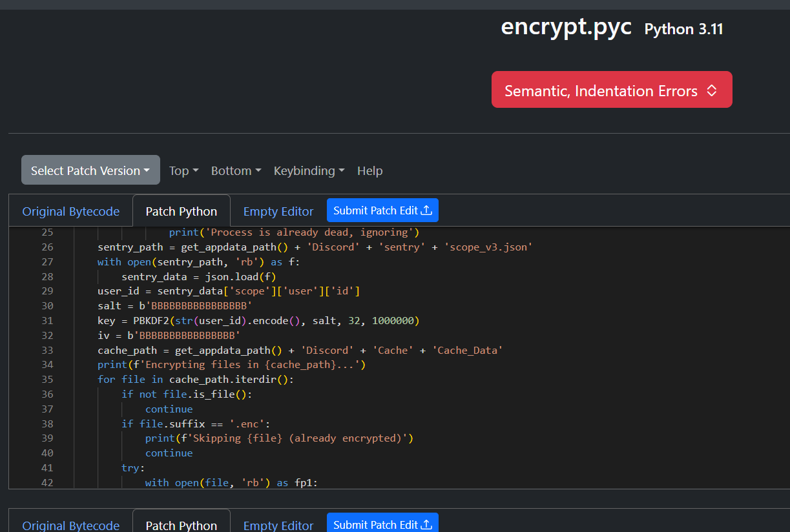Click "if file.suffix == '.enc'" line
This screenshot has height=532, width=790.
(x=196, y=424)
